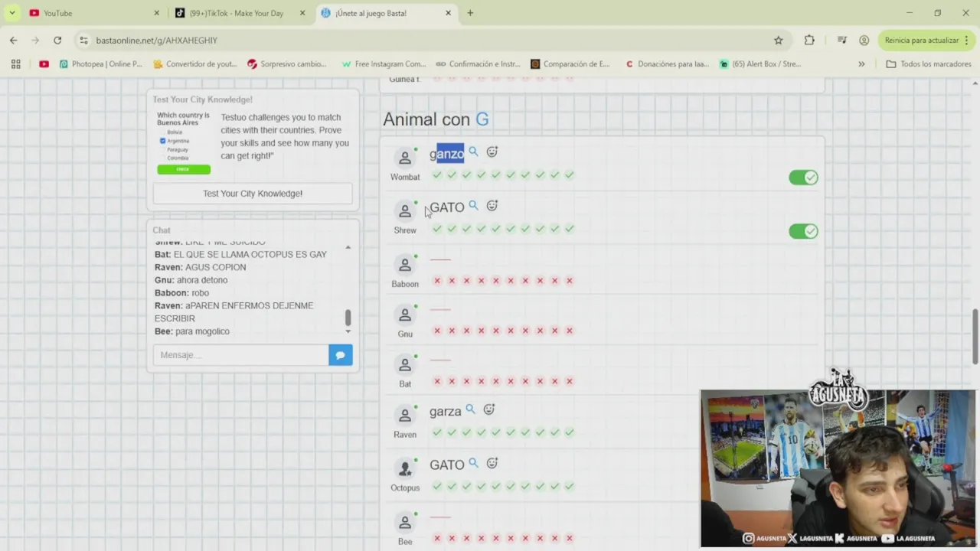Click the Bat player avatar
The image size is (980, 551).
pyautogui.click(x=405, y=366)
